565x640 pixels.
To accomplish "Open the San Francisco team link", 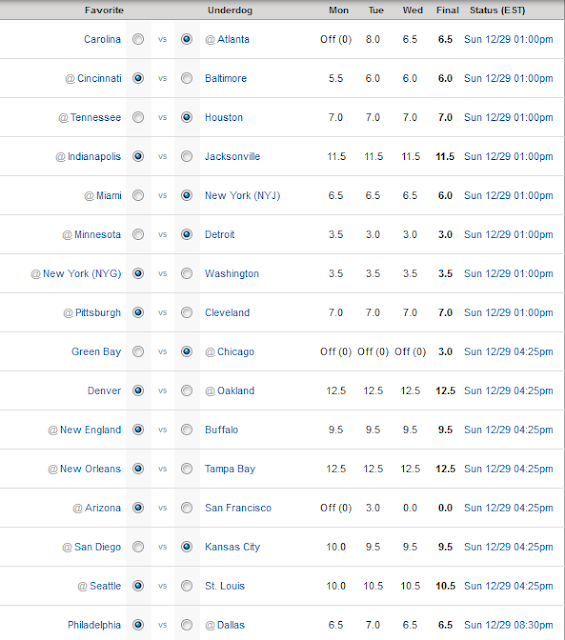I will pos(238,508).
